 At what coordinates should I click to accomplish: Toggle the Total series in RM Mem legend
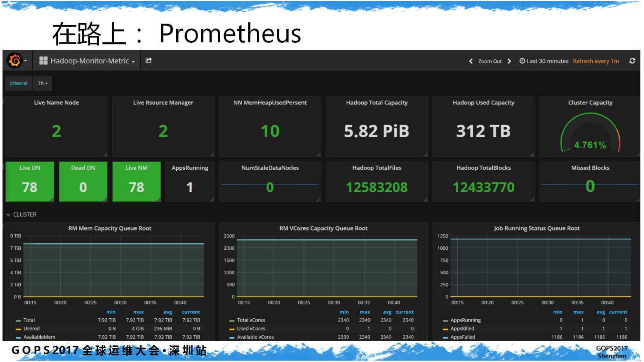tap(29, 320)
